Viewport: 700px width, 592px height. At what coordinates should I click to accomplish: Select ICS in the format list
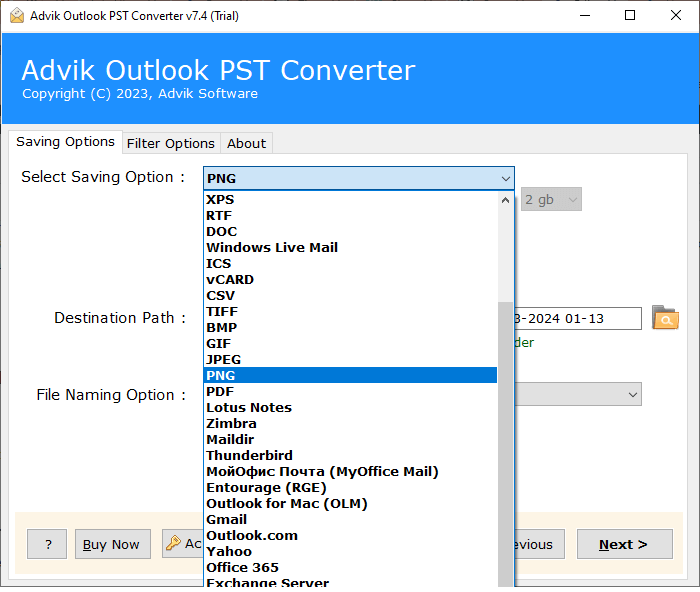coord(350,264)
